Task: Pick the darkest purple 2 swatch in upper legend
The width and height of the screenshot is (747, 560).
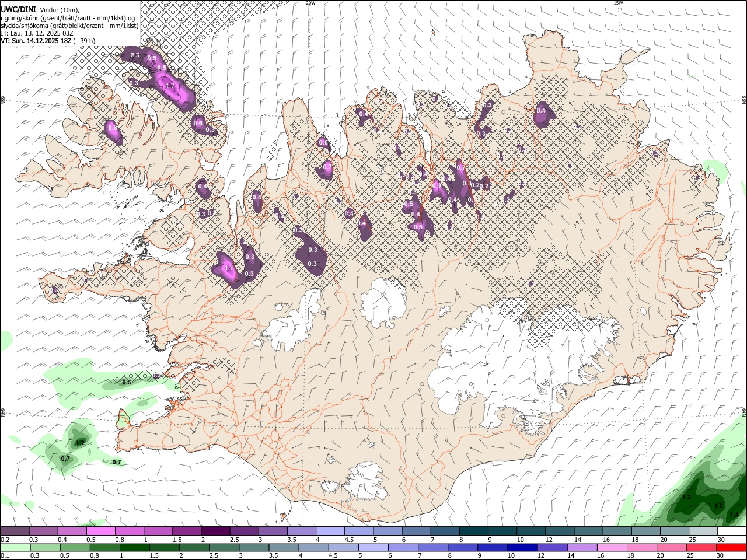Action: point(215,531)
